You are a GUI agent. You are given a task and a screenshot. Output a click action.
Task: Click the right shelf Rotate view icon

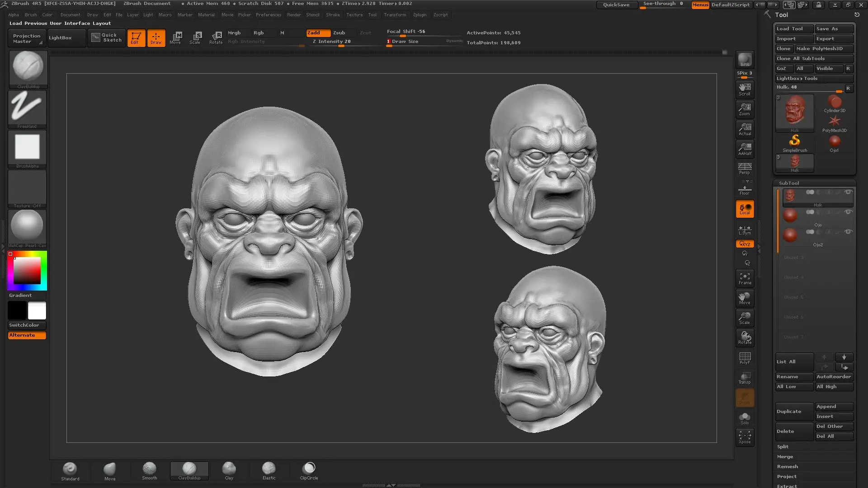pos(745,338)
